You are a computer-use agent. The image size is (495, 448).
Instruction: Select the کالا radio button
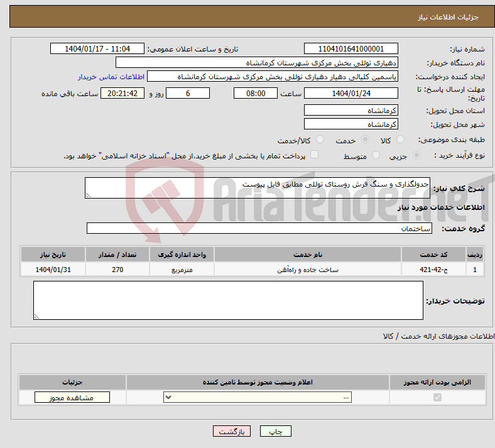400,139
